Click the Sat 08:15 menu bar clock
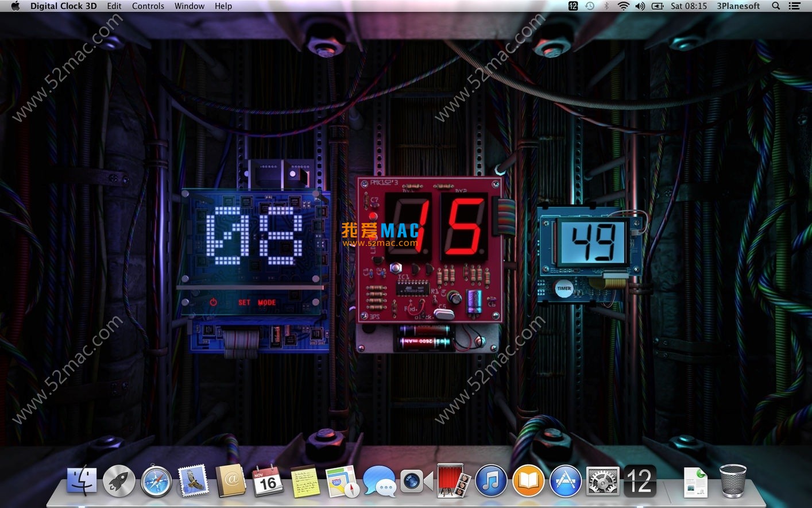 [x=689, y=6]
